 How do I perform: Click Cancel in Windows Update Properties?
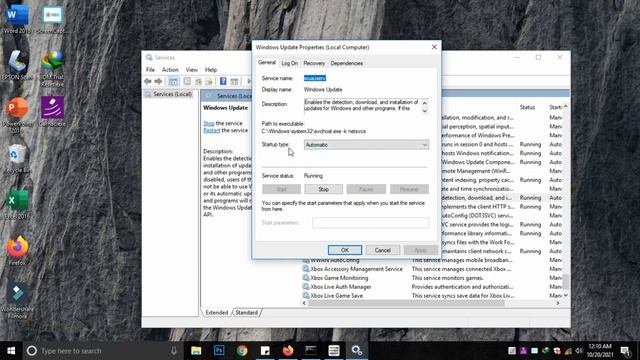pyautogui.click(x=382, y=250)
